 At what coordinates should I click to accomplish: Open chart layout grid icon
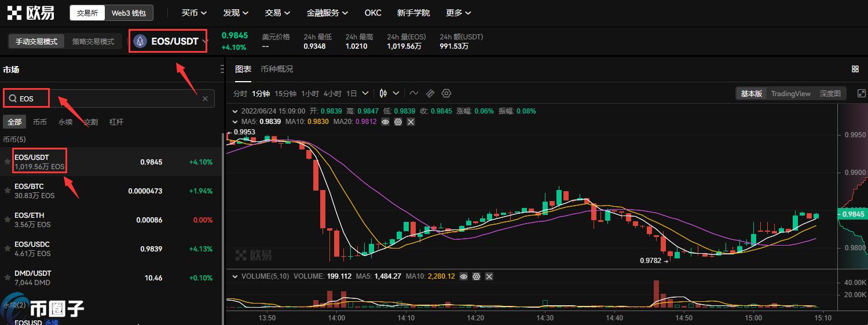(x=855, y=69)
